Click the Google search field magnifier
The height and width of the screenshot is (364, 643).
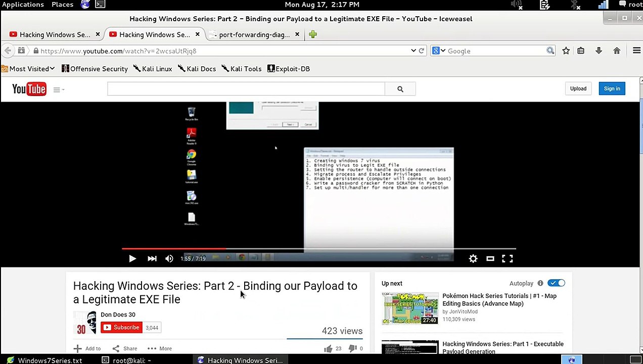tap(550, 51)
